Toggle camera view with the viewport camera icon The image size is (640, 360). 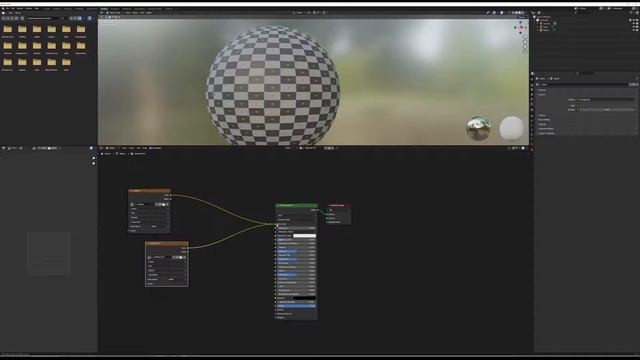point(525,47)
